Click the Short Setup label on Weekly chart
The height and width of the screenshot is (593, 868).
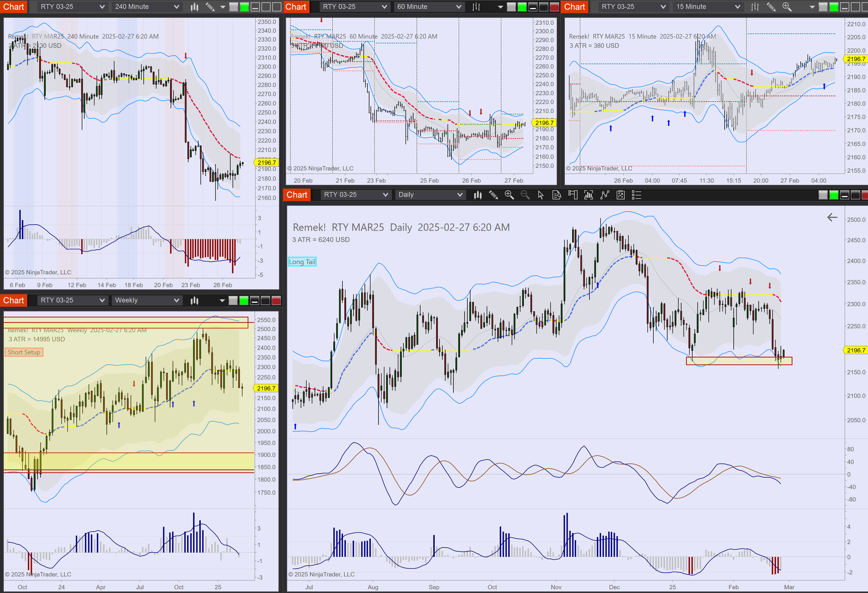(24, 352)
